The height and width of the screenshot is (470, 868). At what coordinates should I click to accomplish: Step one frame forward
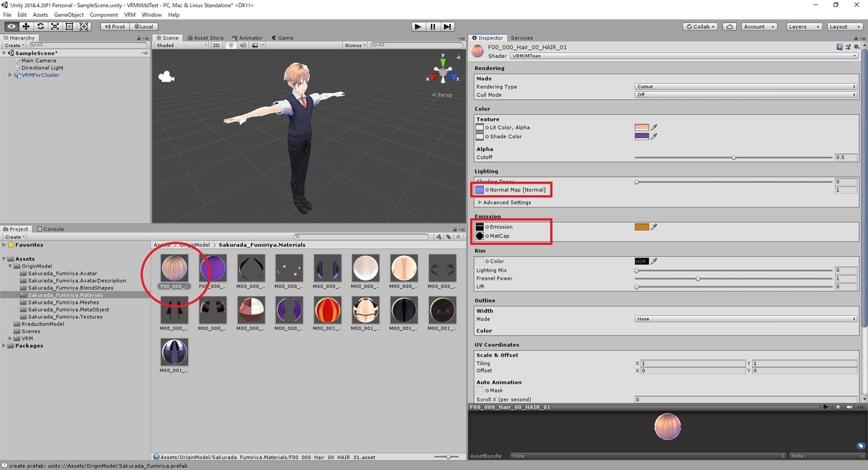click(x=447, y=27)
